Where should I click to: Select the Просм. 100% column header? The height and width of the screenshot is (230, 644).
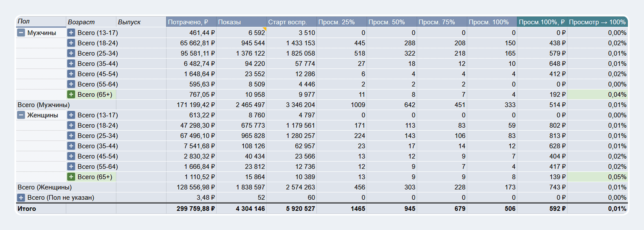click(x=492, y=22)
